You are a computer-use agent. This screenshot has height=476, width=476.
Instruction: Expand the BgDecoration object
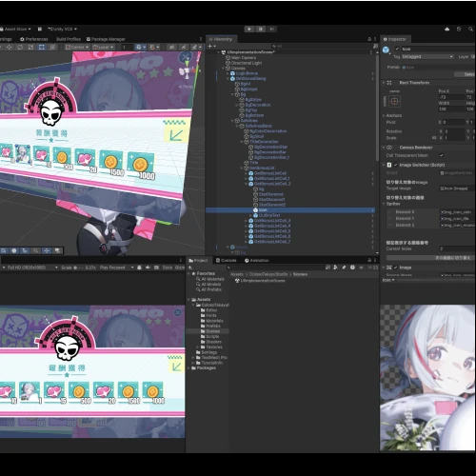[237, 105]
